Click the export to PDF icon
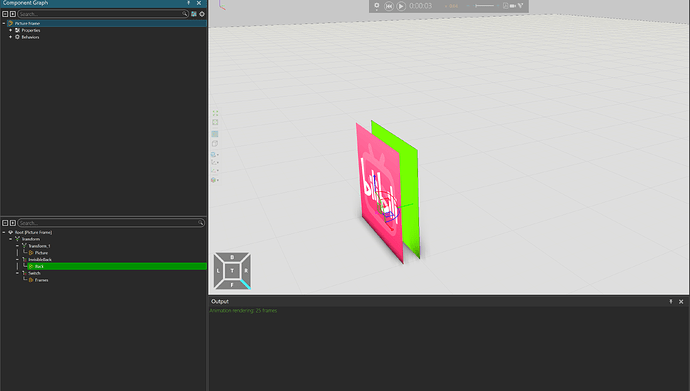 505,6
